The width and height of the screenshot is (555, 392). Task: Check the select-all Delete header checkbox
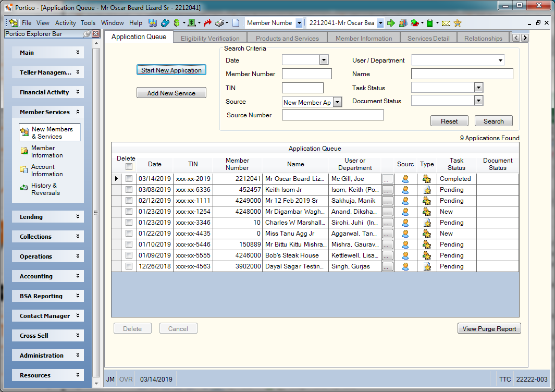(x=129, y=166)
